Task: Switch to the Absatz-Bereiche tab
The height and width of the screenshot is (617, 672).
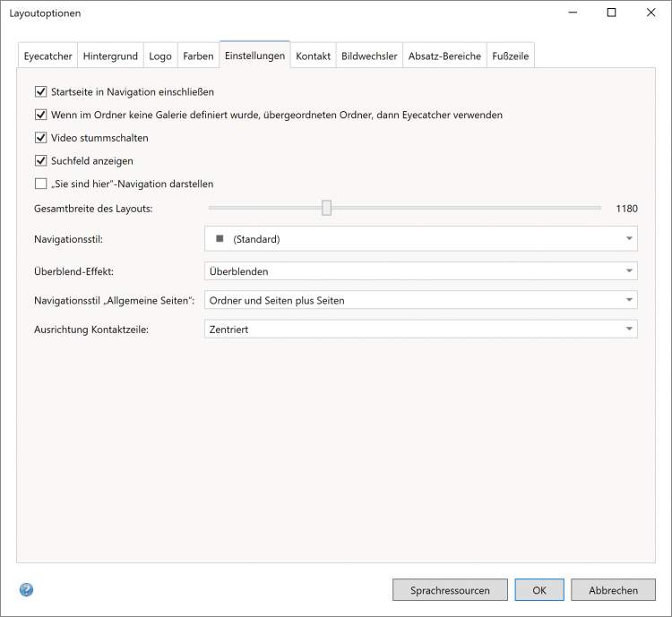Action: point(444,56)
